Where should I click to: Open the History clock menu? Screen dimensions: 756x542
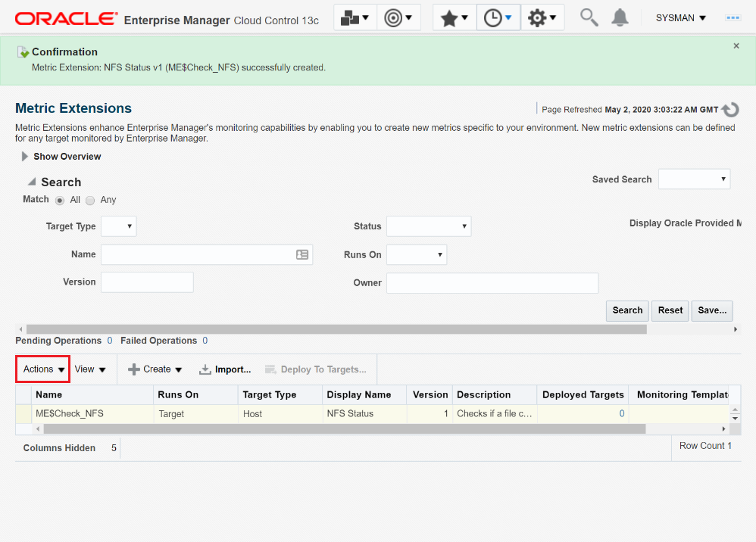point(498,17)
